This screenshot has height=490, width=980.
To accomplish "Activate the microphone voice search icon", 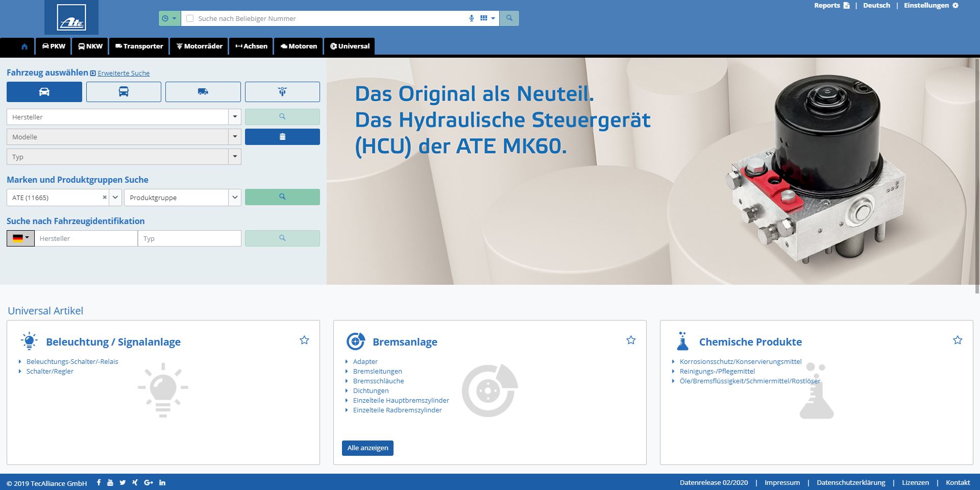I will (472, 18).
